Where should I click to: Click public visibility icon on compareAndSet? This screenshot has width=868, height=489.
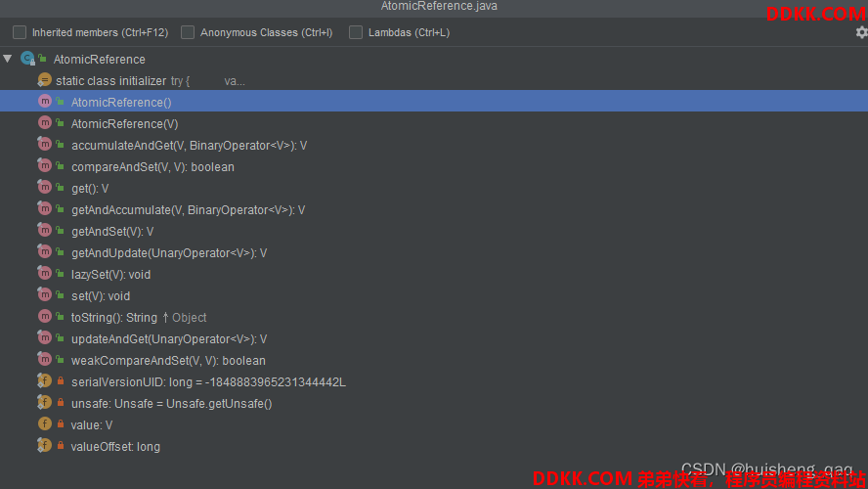pyautogui.click(x=60, y=166)
